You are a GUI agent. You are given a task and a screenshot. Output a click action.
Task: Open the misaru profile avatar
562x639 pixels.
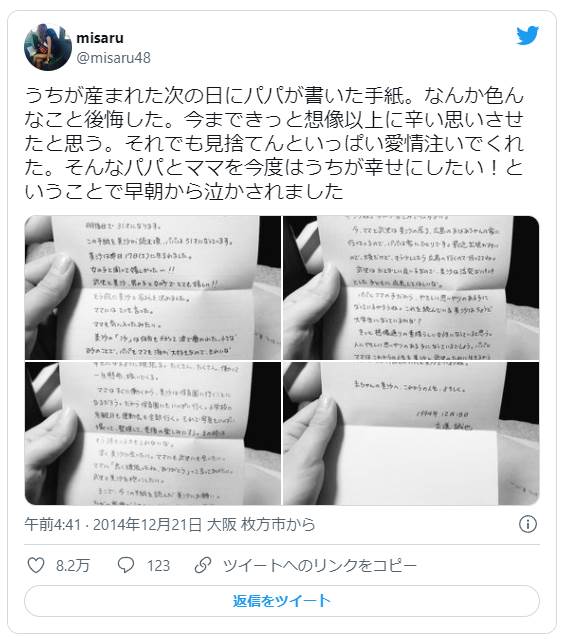coord(48,47)
